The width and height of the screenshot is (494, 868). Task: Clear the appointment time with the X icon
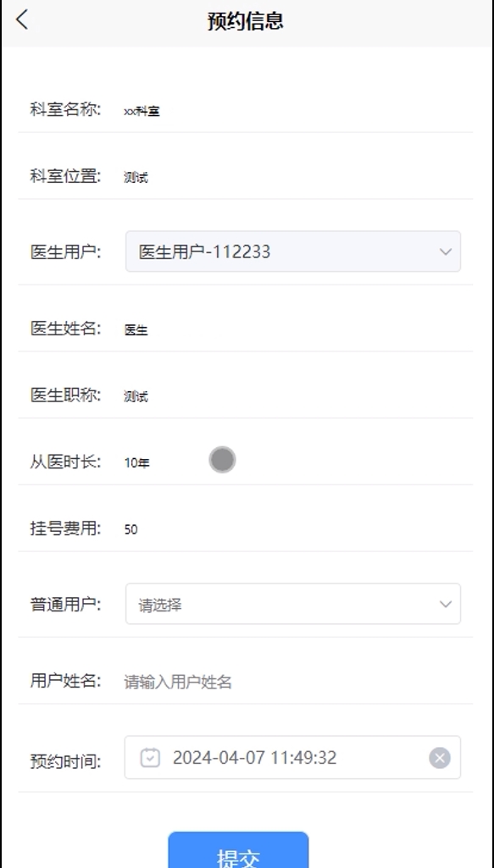[x=440, y=758]
